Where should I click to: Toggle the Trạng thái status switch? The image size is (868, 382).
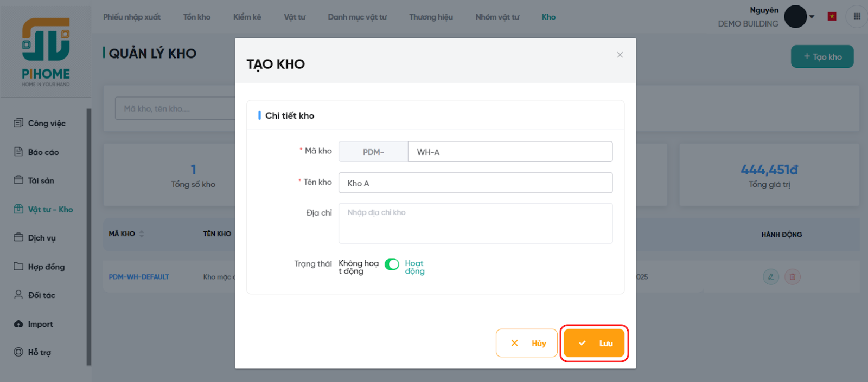[x=392, y=264]
